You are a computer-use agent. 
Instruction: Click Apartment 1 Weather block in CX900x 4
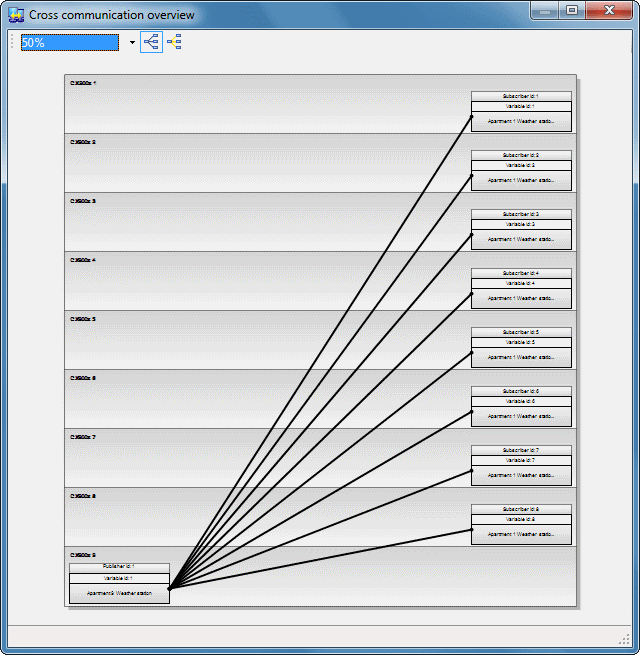(521, 298)
